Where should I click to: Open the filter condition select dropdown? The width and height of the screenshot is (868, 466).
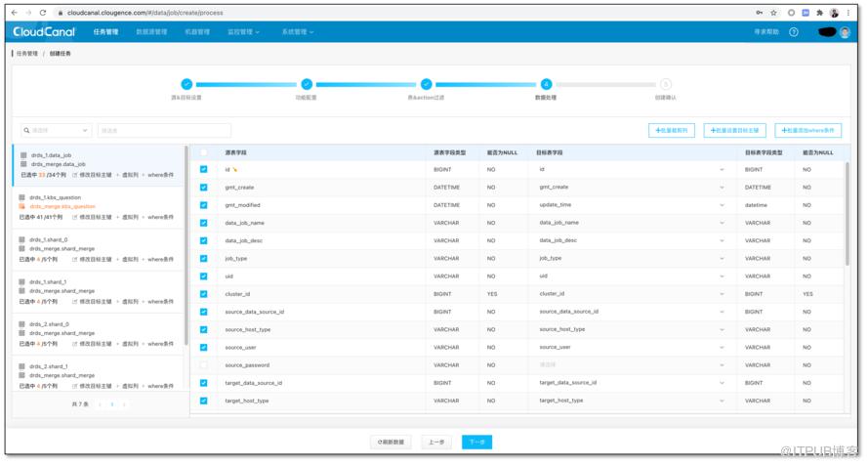click(x=57, y=130)
